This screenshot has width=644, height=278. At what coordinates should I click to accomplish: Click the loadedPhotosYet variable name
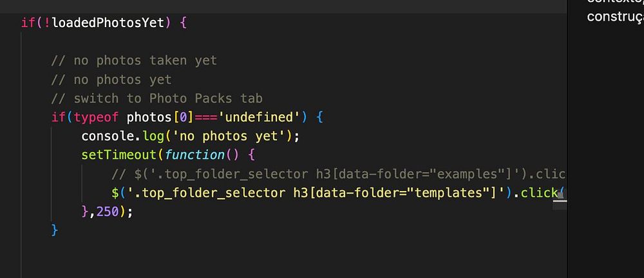pos(109,23)
